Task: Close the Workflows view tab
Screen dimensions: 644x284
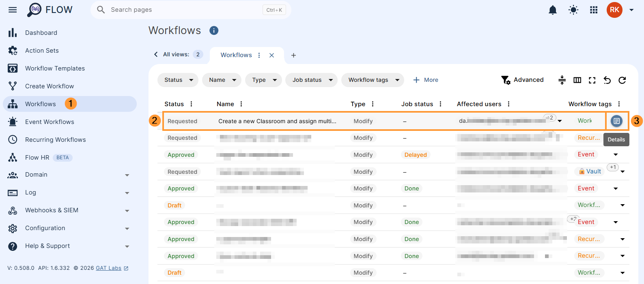Action: pos(272,55)
